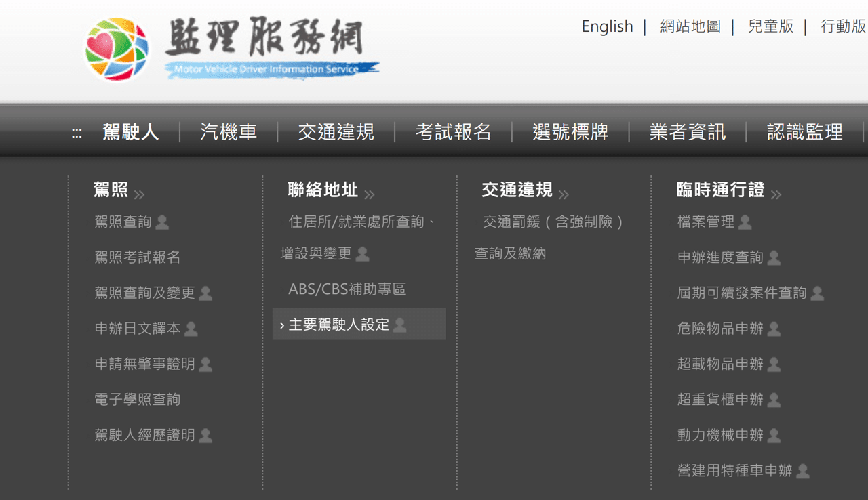The height and width of the screenshot is (500, 868).
Task: Open 超載物品申辦 link
Action: click(720, 364)
